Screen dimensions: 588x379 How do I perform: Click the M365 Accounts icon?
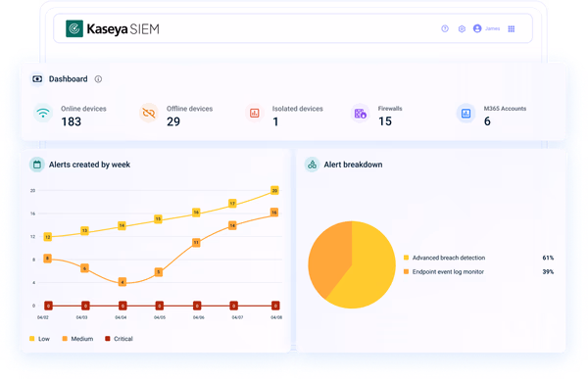tap(465, 113)
